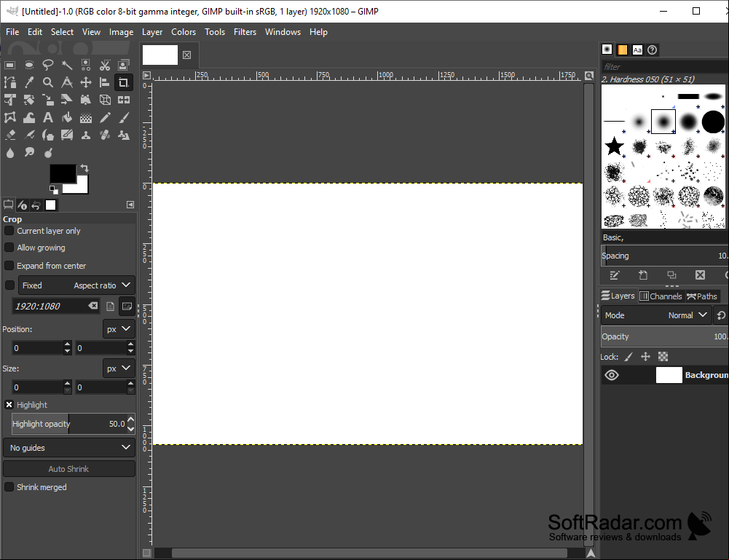Viewport: 729px width, 560px height.
Task: Toggle Lock alpha channel checkerboard icon
Action: tap(663, 357)
